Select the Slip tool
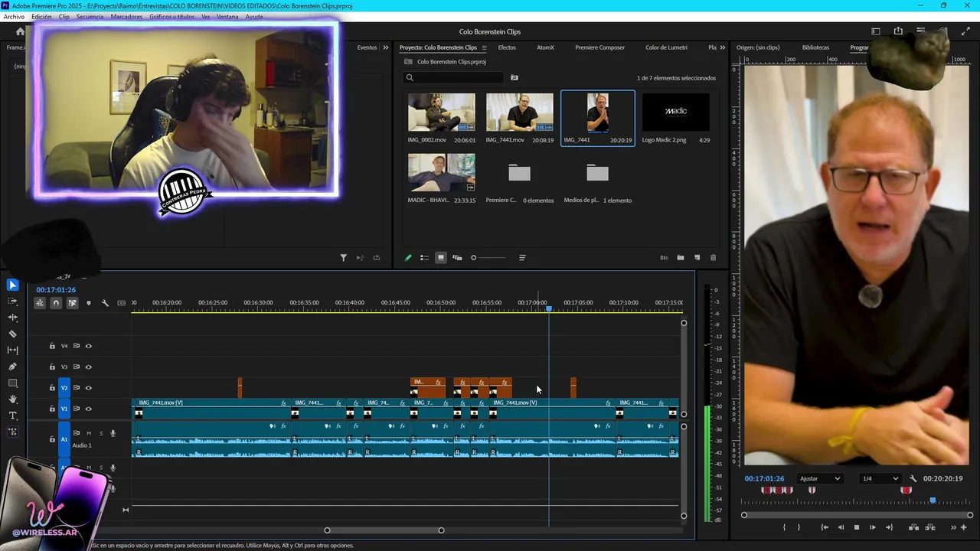This screenshot has height=551, width=980. coord(12,350)
